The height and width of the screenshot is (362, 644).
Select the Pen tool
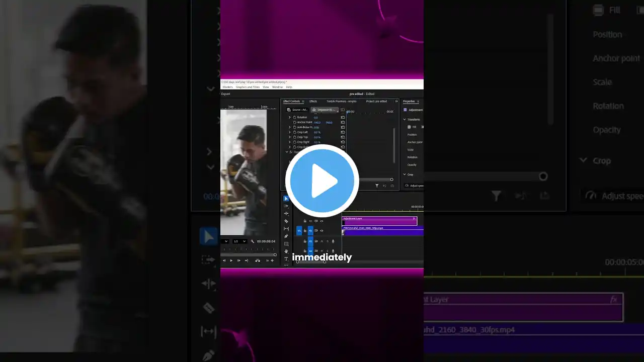[x=286, y=236]
